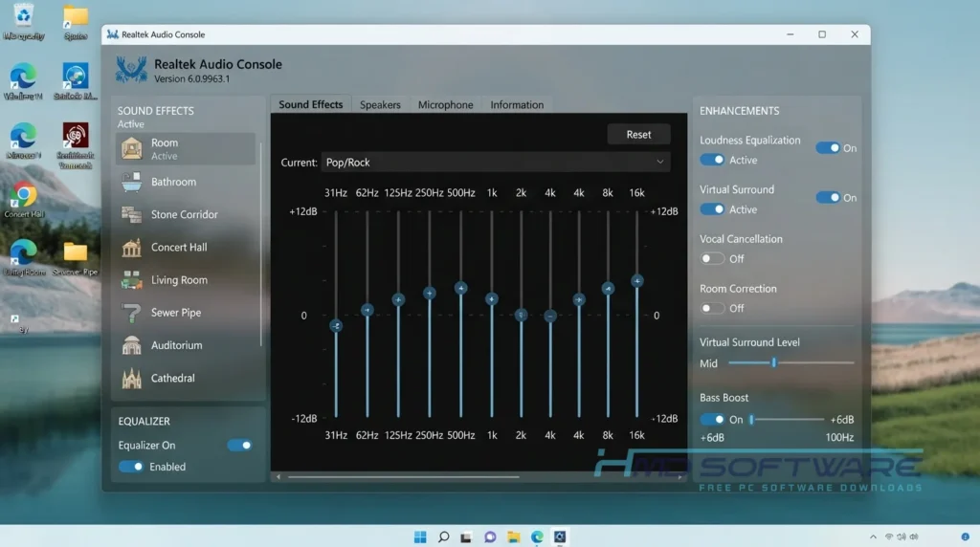Click the notification badge in taskbar corner
This screenshot has width=980, height=547.
pos(965,537)
